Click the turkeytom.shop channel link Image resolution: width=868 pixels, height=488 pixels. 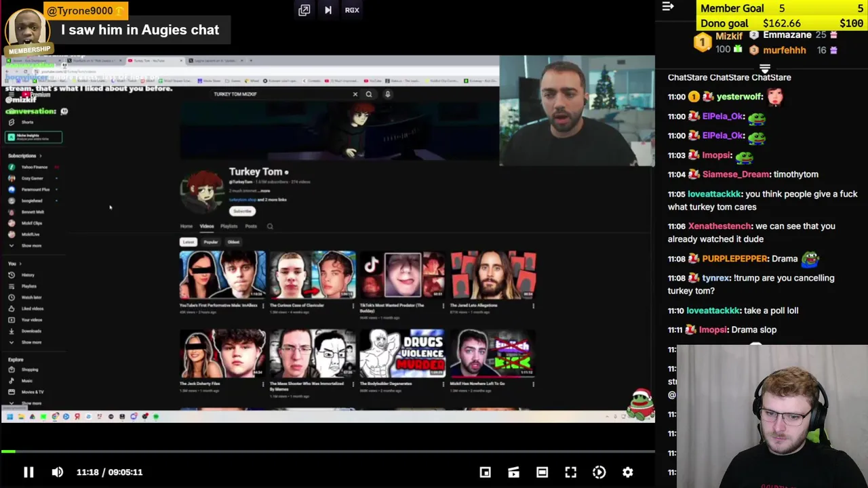(x=243, y=200)
